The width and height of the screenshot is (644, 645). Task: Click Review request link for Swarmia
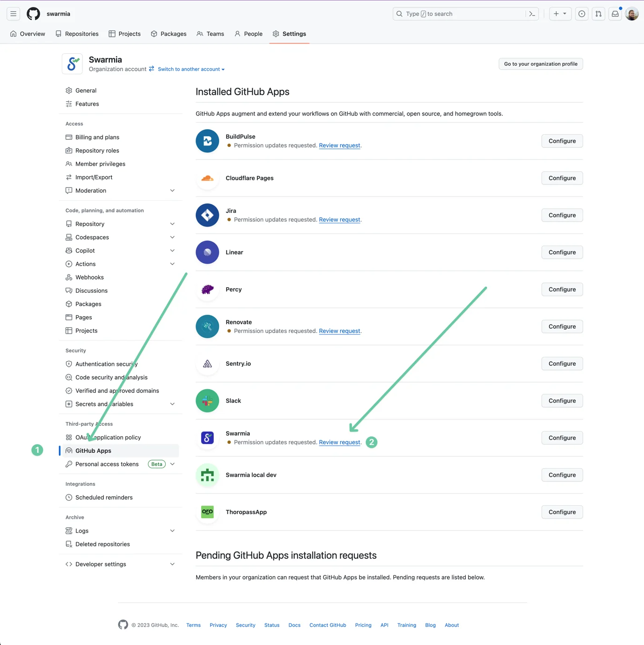click(x=339, y=442)
